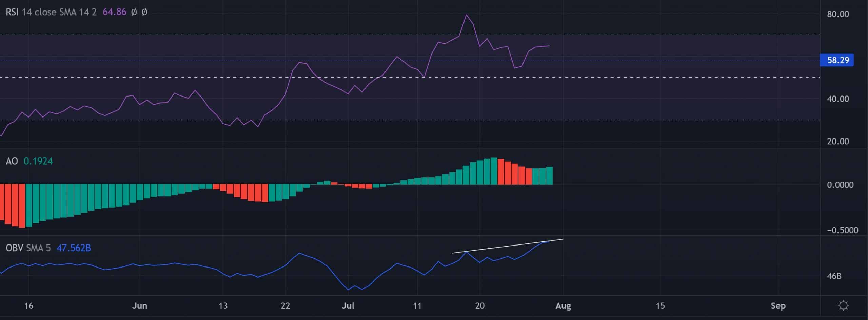Open chart settings gear icon
The width and height of the screenshot is (868, 320).
(843, 306)
